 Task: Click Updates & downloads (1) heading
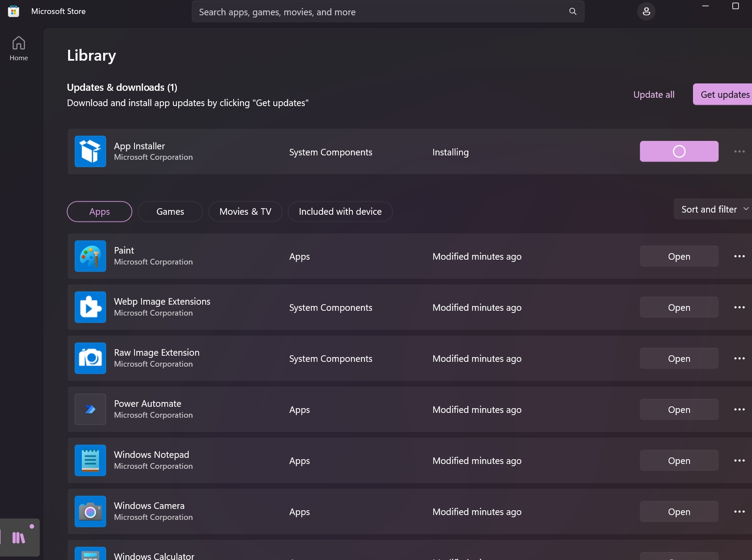122,87
